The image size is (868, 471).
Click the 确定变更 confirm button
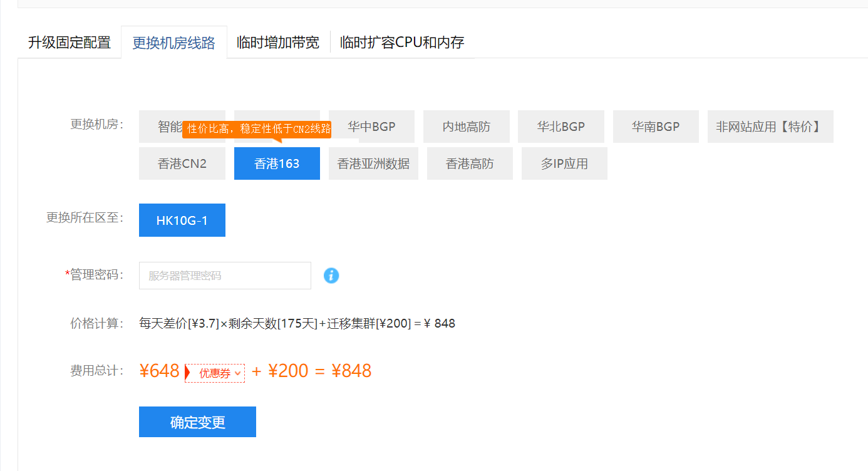(197, 422)
